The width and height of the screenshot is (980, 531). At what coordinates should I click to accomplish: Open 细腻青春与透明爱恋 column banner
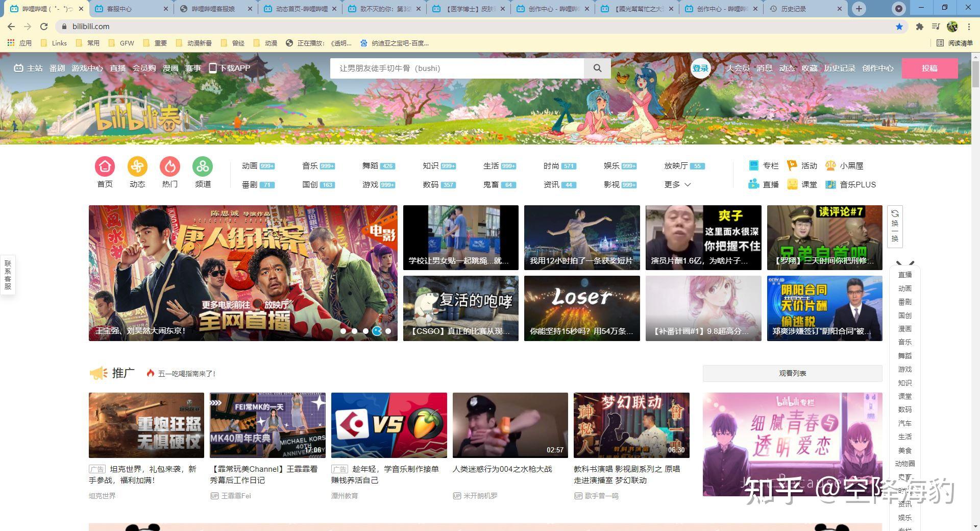pyautogui.click(x=792, y=444)
